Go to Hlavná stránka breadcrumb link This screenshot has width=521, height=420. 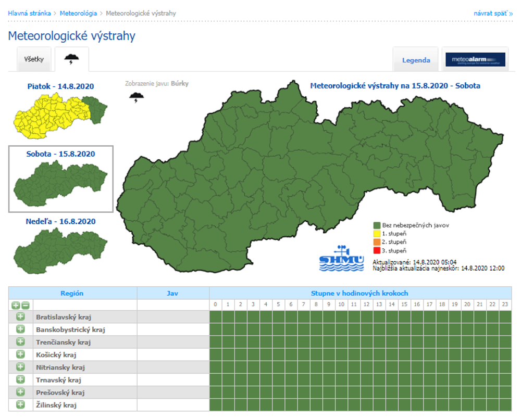(x=29, y=13)
